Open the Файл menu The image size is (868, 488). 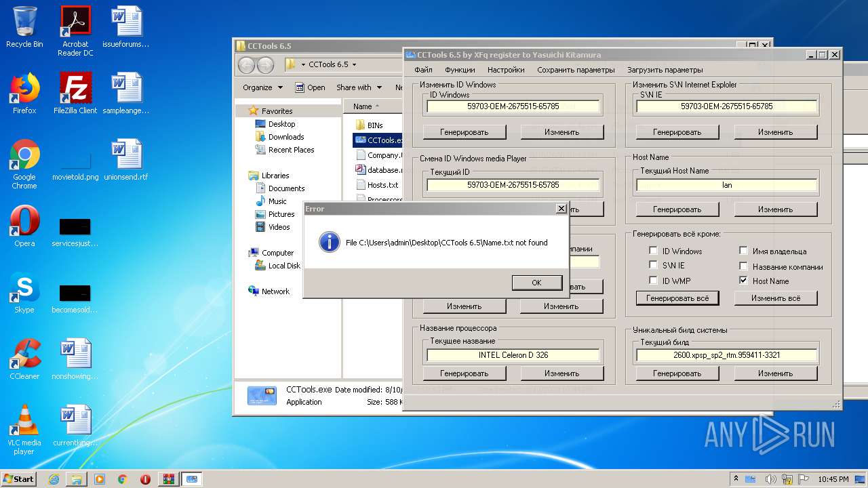pyautogui.click(x=423, y=70)
